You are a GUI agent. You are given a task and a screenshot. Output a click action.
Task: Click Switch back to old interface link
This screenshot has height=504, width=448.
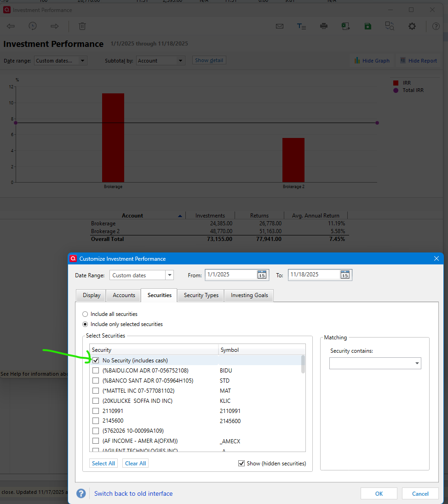(133, 493)
